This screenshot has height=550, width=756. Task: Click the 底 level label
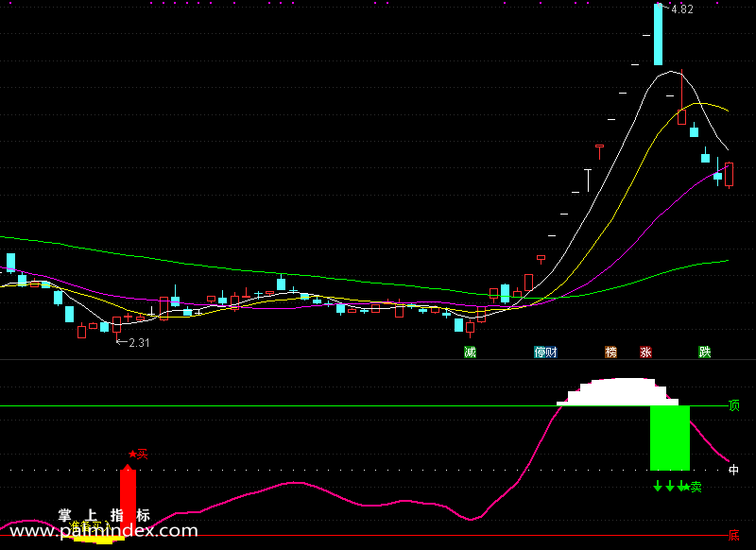pos(734,535)
